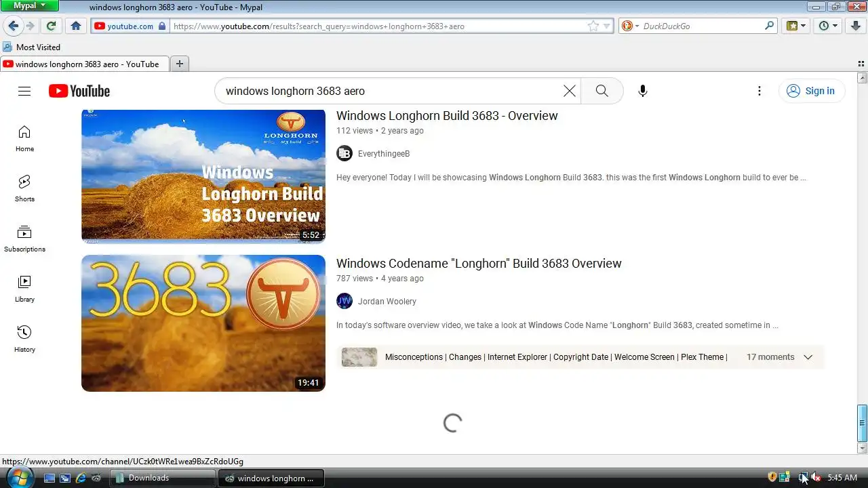Bookmark this page with star icon
Image resolution: width=868 pixels, height=488 pixels.
(593, 26)
